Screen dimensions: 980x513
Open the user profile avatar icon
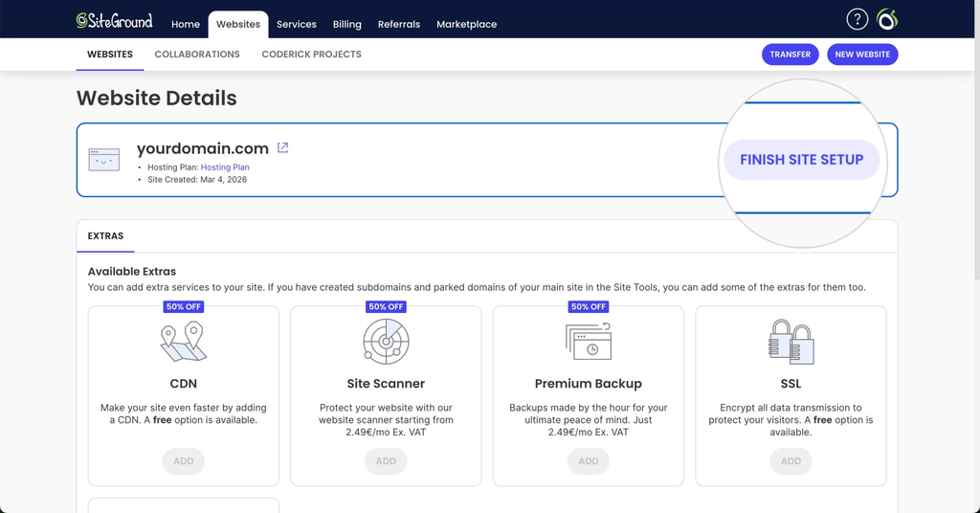pyautogui.click(x=887, y=19)
